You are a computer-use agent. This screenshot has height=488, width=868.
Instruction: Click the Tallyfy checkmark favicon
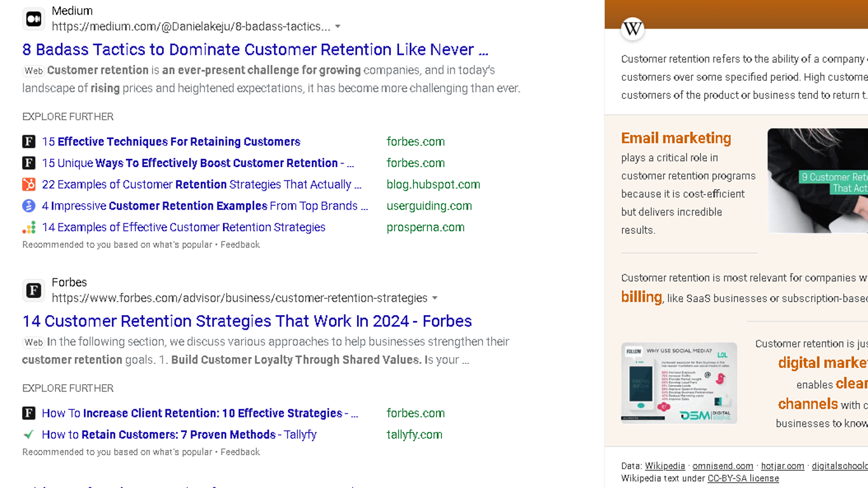coord(29,435)
